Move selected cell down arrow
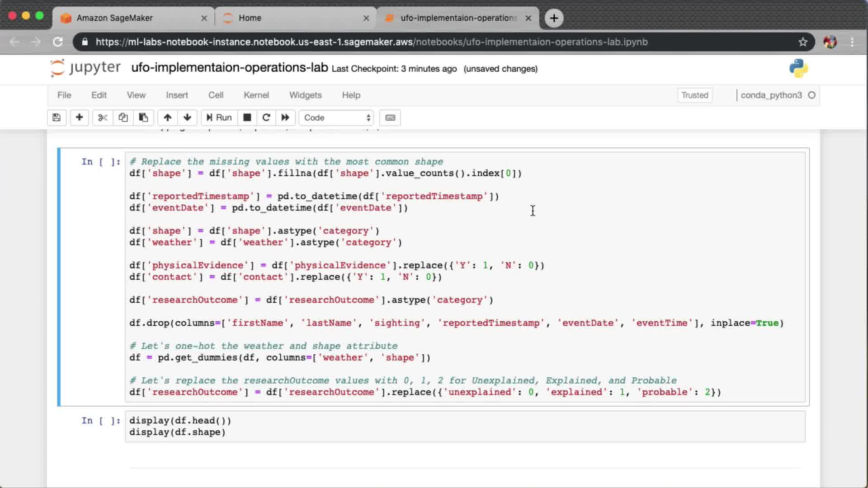868x488 pixels. 187,117
